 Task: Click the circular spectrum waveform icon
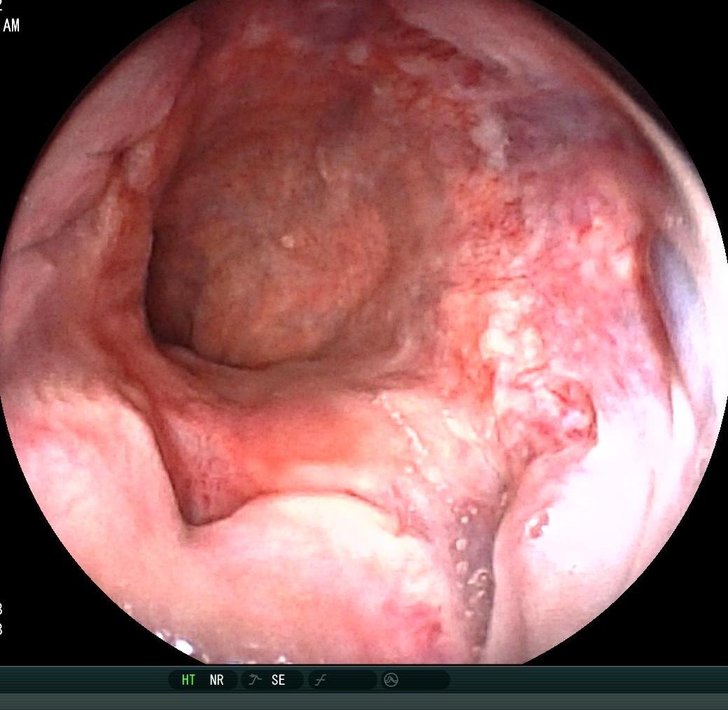pos(391,681)
